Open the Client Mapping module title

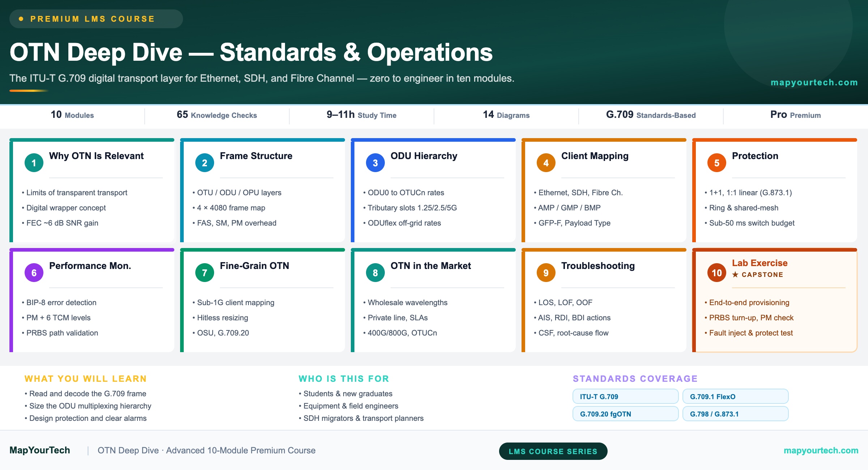(595, 156)
